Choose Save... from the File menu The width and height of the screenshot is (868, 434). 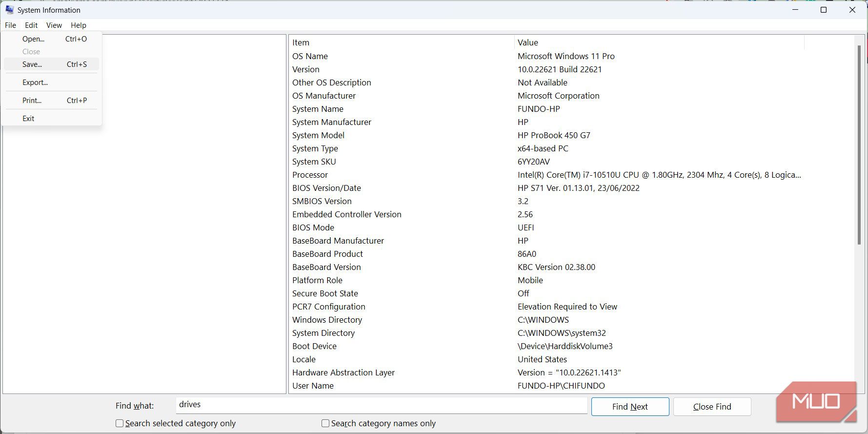[x=52, y=64]
